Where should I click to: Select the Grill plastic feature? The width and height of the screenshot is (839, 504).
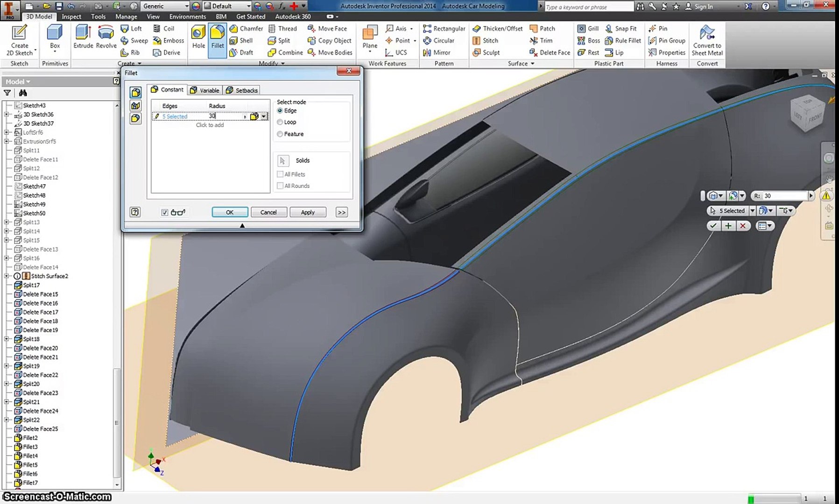click(x=588, y=28)
